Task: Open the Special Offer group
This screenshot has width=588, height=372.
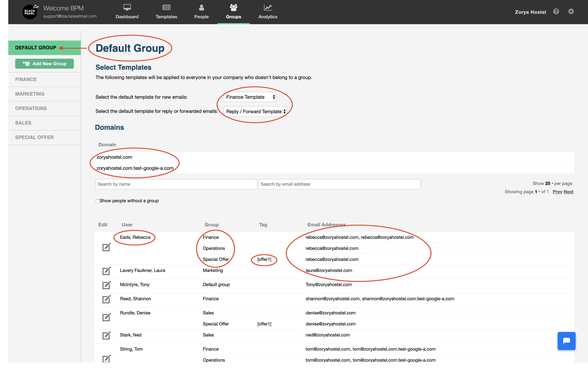Action: [x=35, y=137]
